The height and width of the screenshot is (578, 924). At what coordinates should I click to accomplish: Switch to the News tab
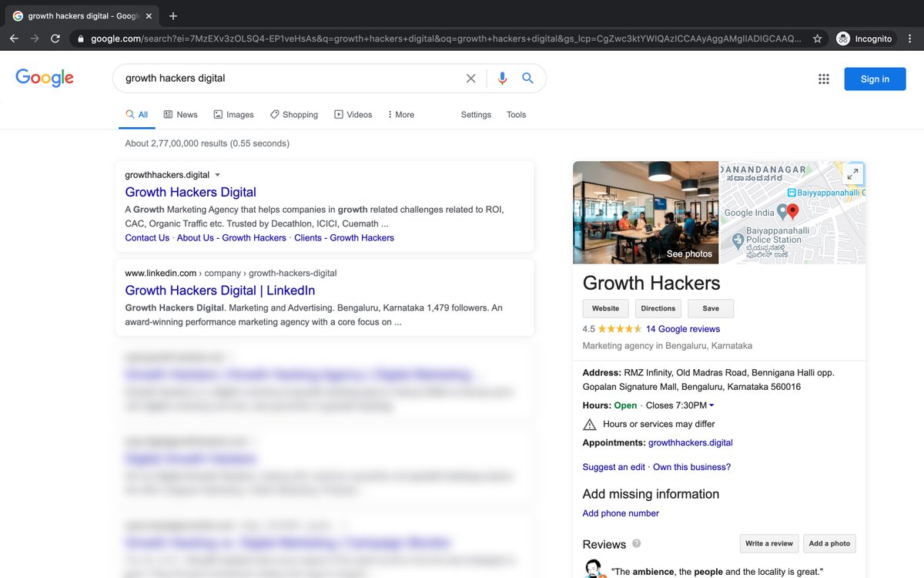[x=180, y=115]
